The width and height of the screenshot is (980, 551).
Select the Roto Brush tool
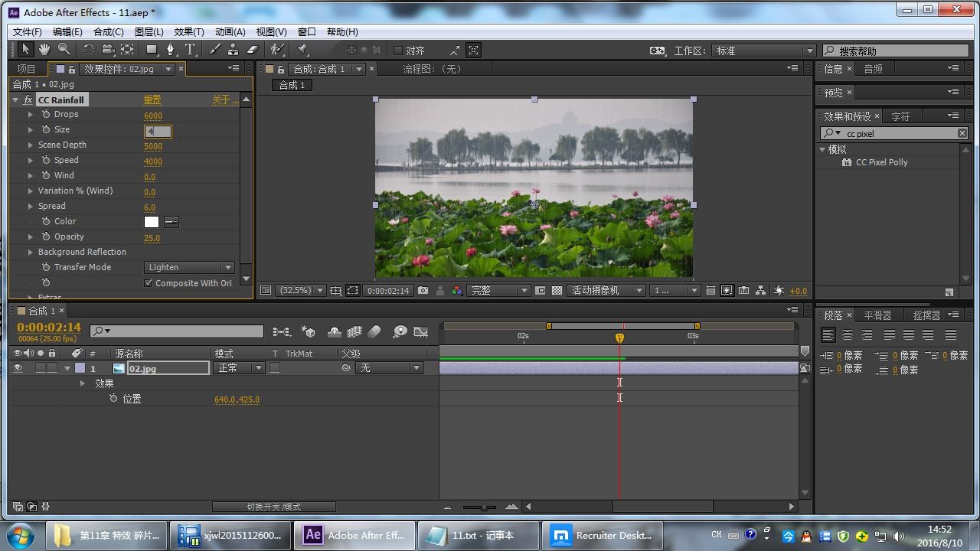277,50
